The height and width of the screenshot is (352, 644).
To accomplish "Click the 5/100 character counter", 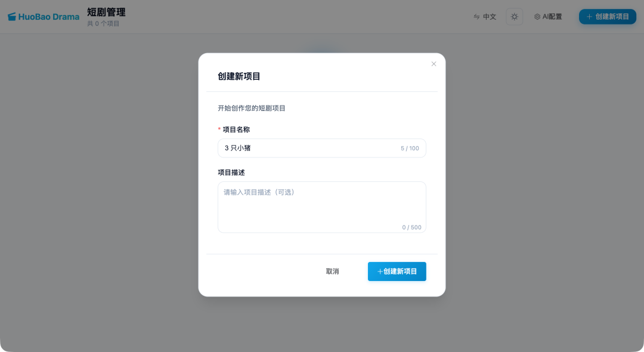I will pos(411,148).
